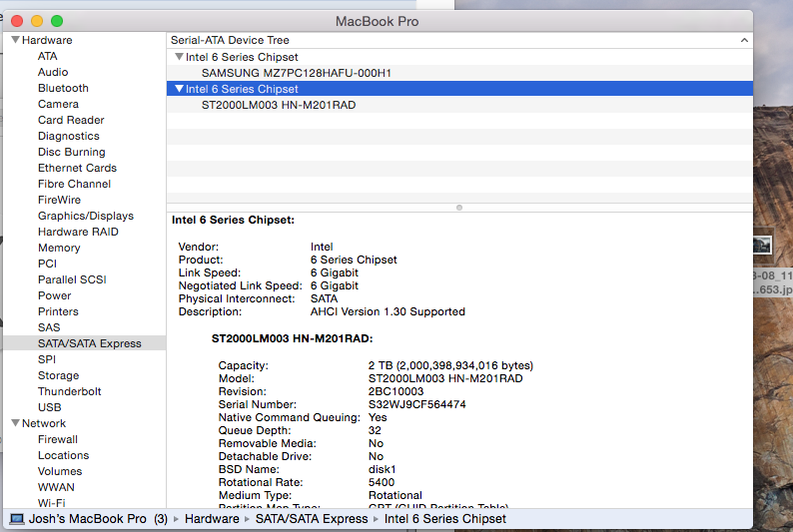Show USB device information
This screenshot has height=532, width=793.
click(49, 407)
